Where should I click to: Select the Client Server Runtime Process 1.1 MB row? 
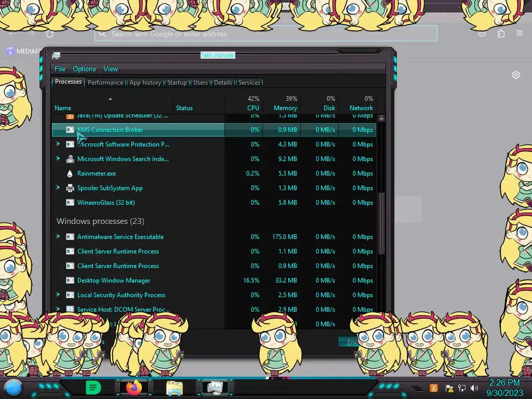coord(214,251)
